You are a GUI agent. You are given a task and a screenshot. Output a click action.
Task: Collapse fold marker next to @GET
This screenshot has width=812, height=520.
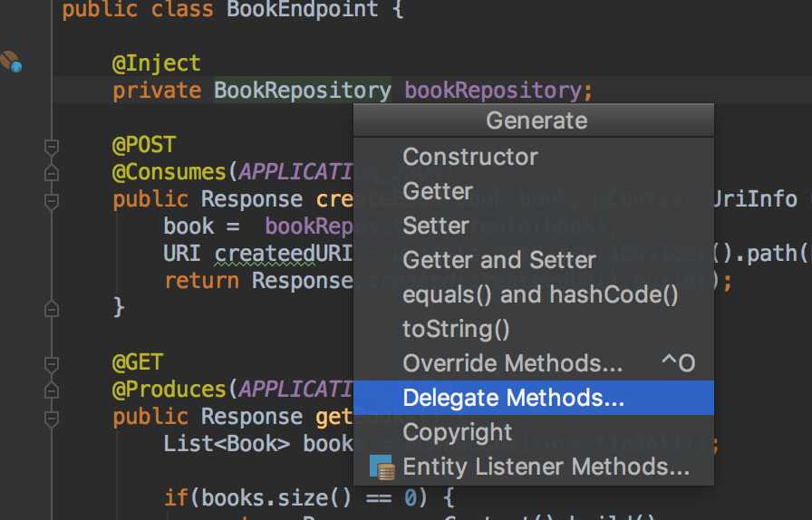click(x=52, y=364)
